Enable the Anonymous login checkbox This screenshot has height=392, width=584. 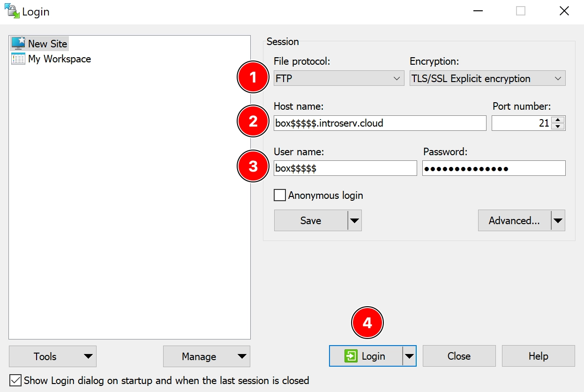point(280,195)
